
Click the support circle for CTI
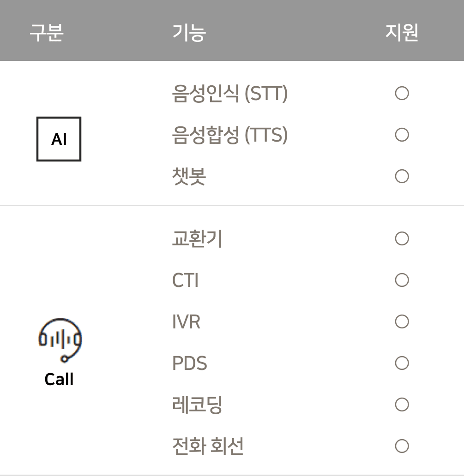pos(402,280)
